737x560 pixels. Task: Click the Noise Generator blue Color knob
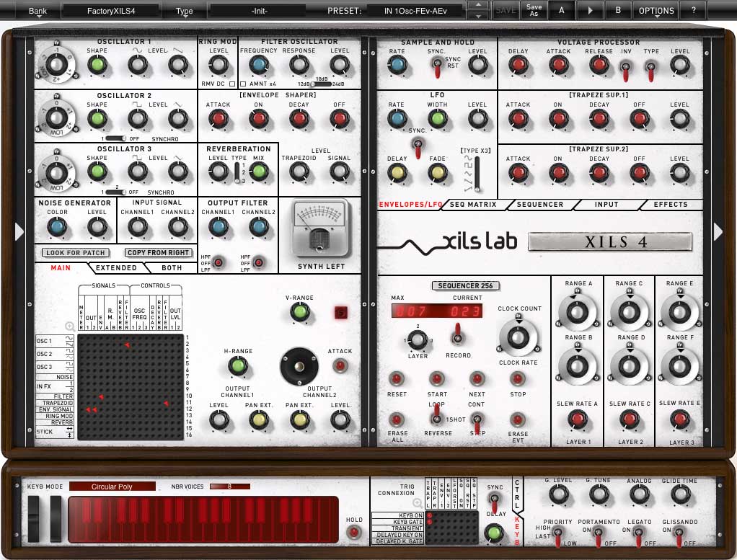57,227
